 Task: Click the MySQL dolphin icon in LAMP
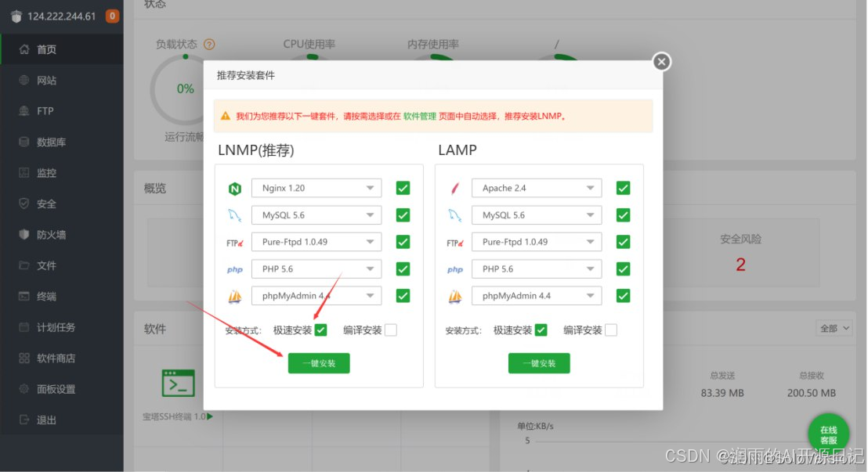pos(455,215)
